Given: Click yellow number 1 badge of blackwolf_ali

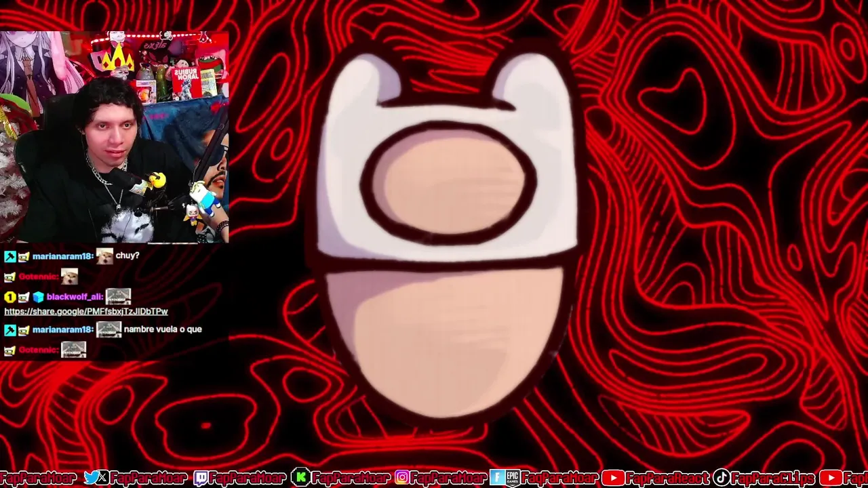Looking at the screenshot, I should click(x=10, y=298).
